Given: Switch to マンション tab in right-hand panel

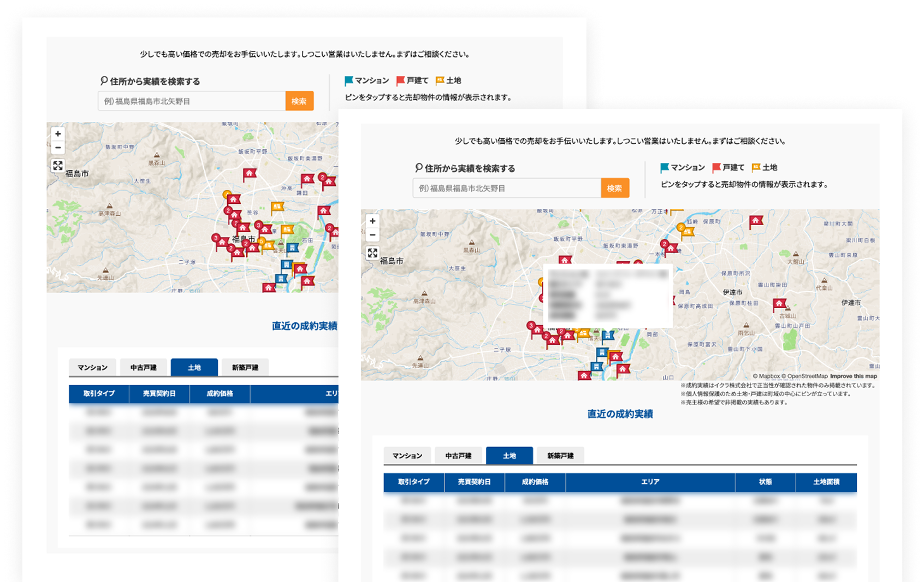Looking at the screenshot, I should (407, 456).
